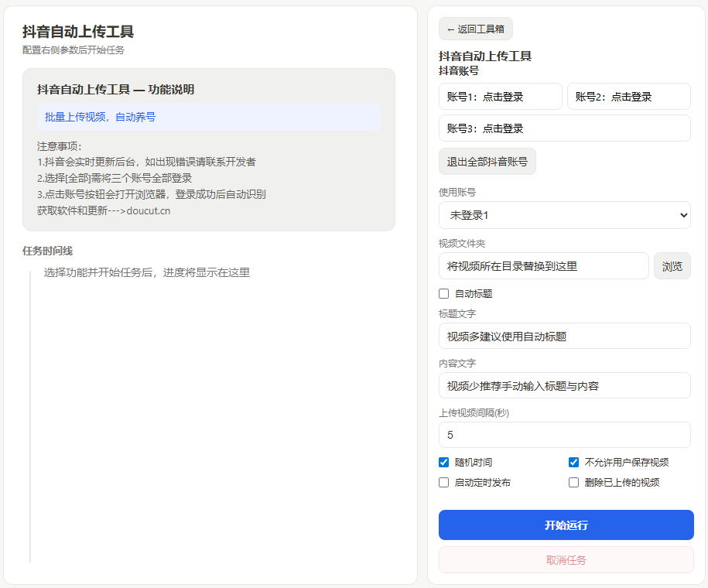Focus the 视频文件夹 path input field

tap(544, 266)
